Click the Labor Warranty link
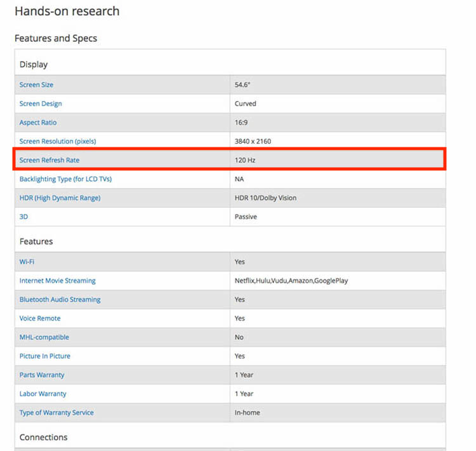 (43, 394)
